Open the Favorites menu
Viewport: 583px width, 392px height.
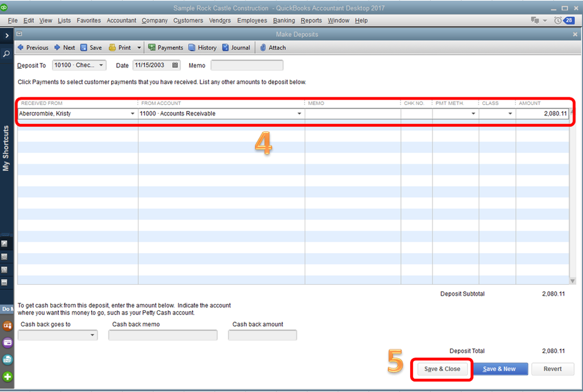coord(89,20)
